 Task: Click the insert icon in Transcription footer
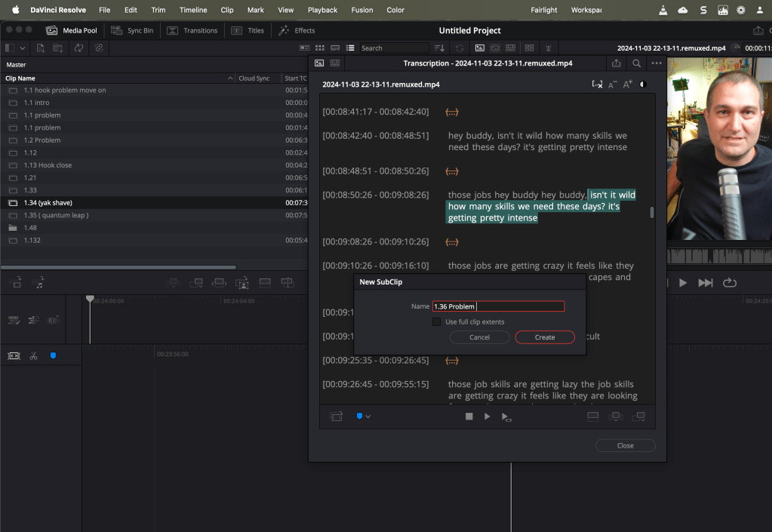[616, 417]
